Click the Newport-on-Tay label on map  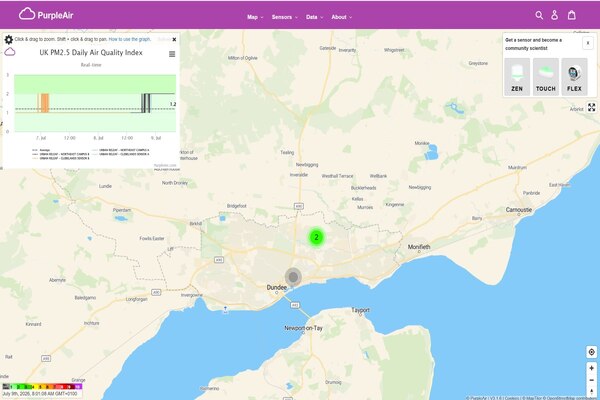[x=303, y=328]
